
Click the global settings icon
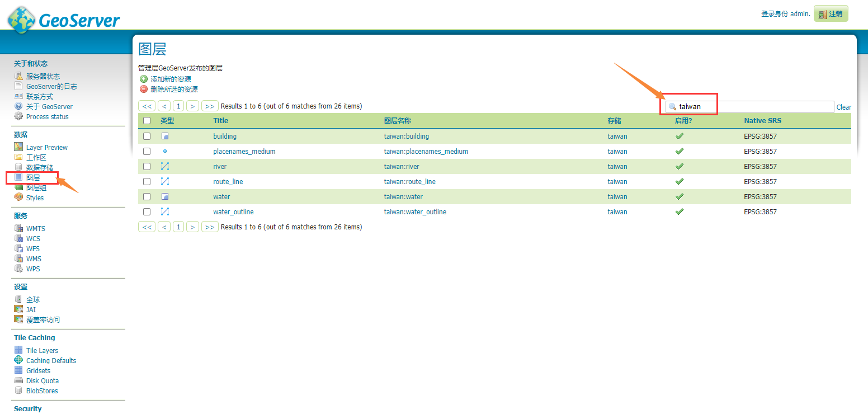click(x=18, y=299)
